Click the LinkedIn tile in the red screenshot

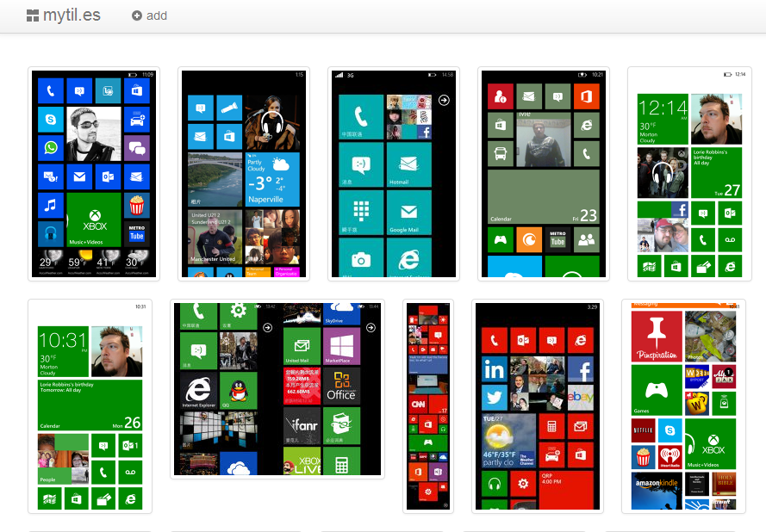coord(495,369)
